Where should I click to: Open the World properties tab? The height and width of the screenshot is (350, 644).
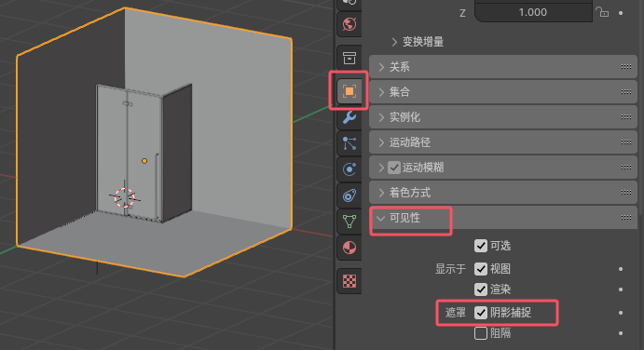pos(349,24)
